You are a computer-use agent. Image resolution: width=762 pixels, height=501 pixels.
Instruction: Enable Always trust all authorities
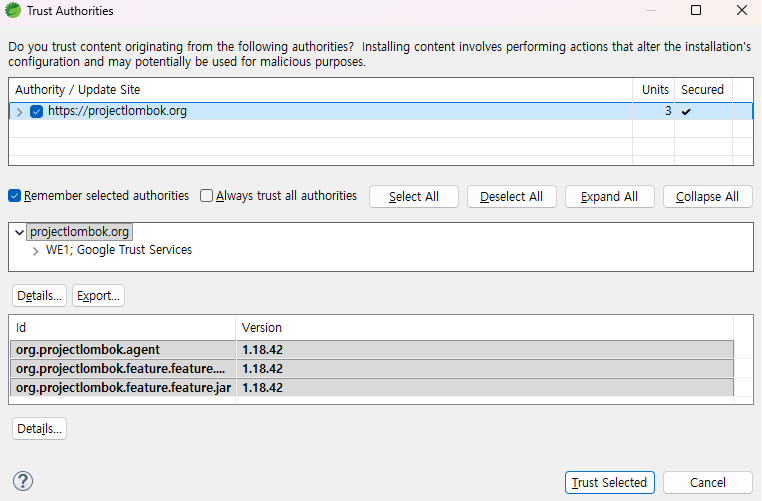pos(207,196)
